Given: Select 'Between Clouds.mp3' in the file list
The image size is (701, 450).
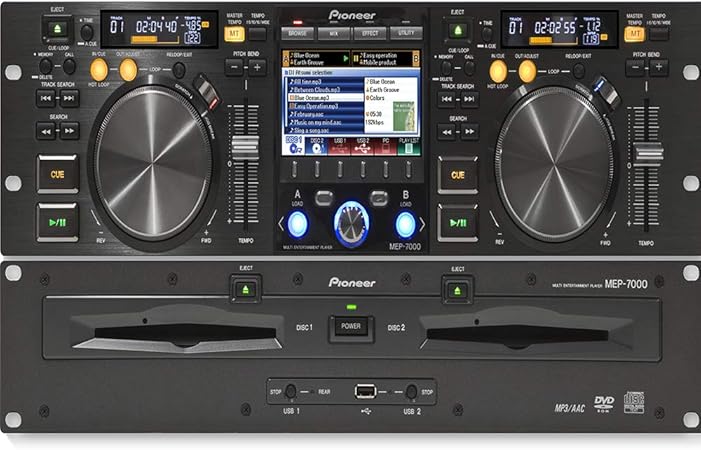Looking at the screenshot, I should [325, 90].
